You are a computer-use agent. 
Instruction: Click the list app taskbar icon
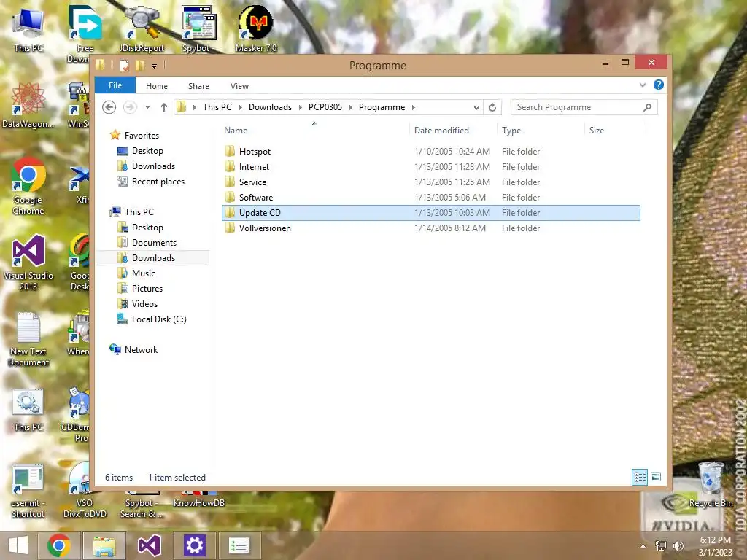pos(239,545)
